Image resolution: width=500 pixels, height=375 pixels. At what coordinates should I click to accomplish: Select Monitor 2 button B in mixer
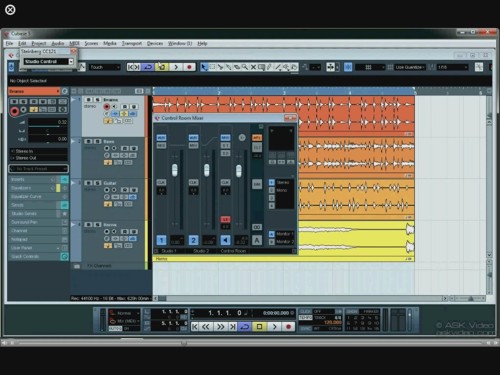coord(272,241)
